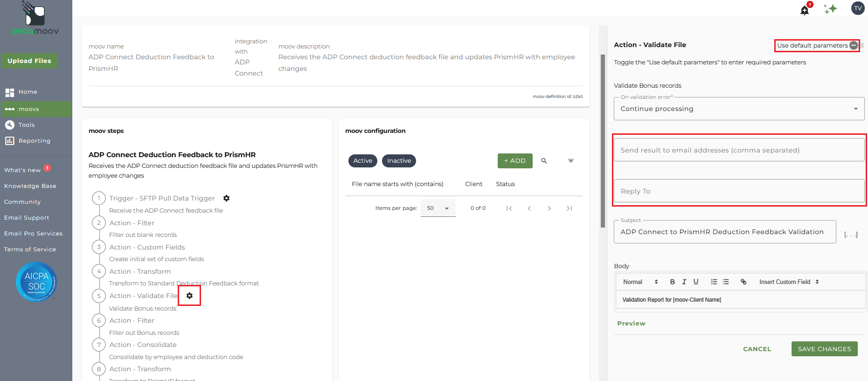
Task: Click SAVE CHANGES button
Action: point(825,349)
